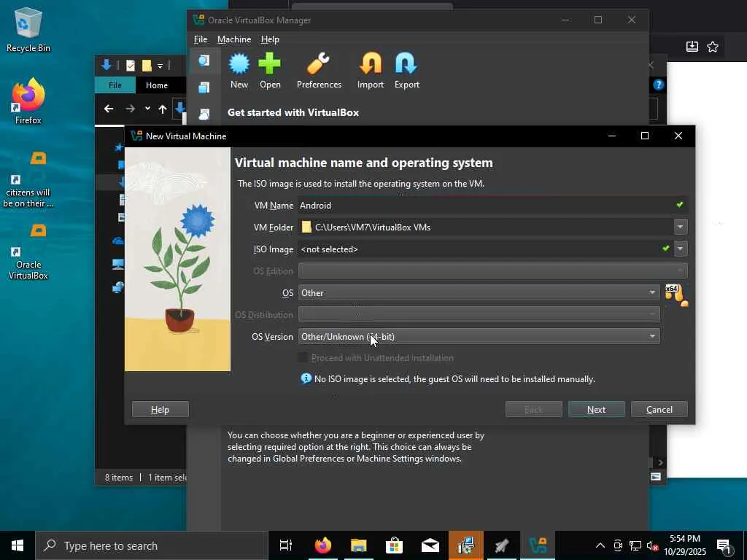Click the Up arrow in File Explorer
This screenshot has height=560, width=747.
click(x=163, y=109)
